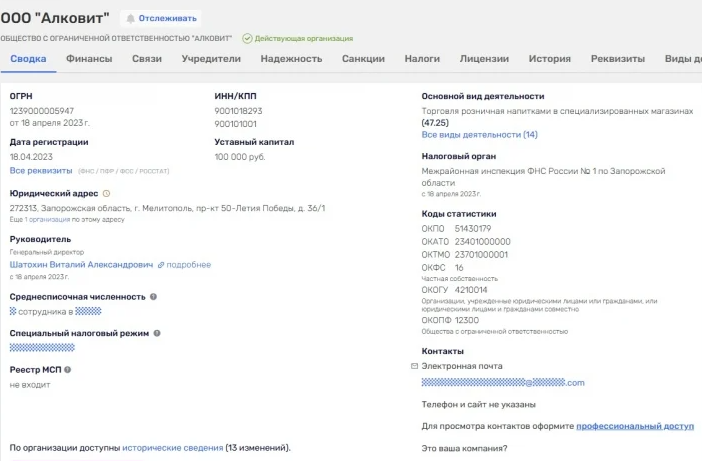Image resolution: width=702 pixels, height=461 pixels.
Task: Open the исторические сведения link
Action: 172,448
